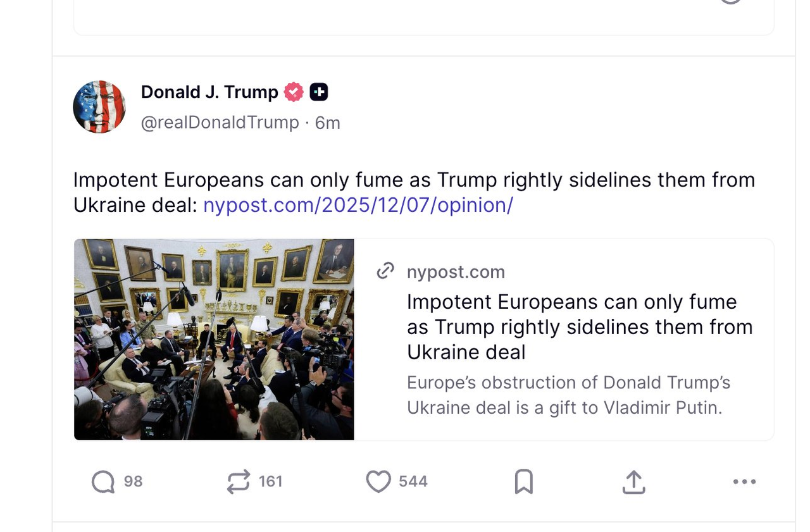The height and width of the screenshot is (532, 810).
Task: View the 98 replies count
Action: click(133, 482)
